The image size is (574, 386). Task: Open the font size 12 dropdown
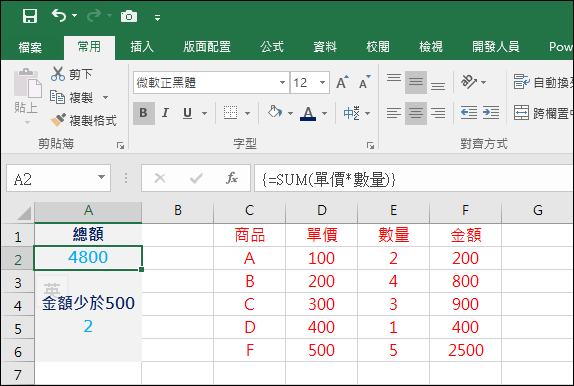click(x=322, y=82)
